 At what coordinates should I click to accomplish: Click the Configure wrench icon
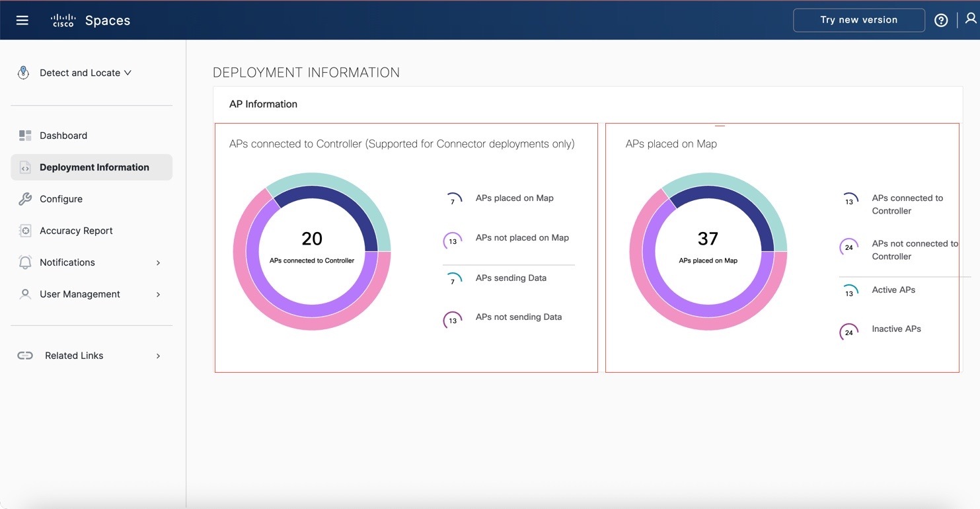click(24, 198)
